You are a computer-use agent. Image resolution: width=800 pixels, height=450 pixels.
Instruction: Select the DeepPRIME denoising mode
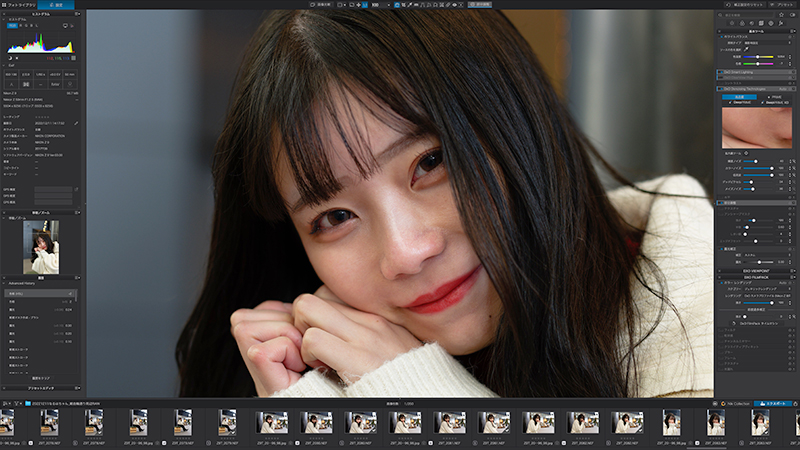coord(740,103)
